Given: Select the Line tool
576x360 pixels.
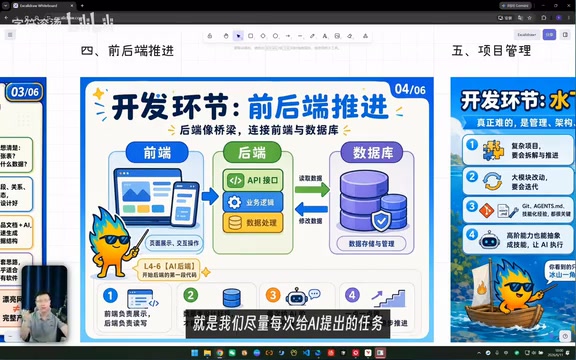Looking at the screenshot, I should pyautogui.click(x=300, y=36).
